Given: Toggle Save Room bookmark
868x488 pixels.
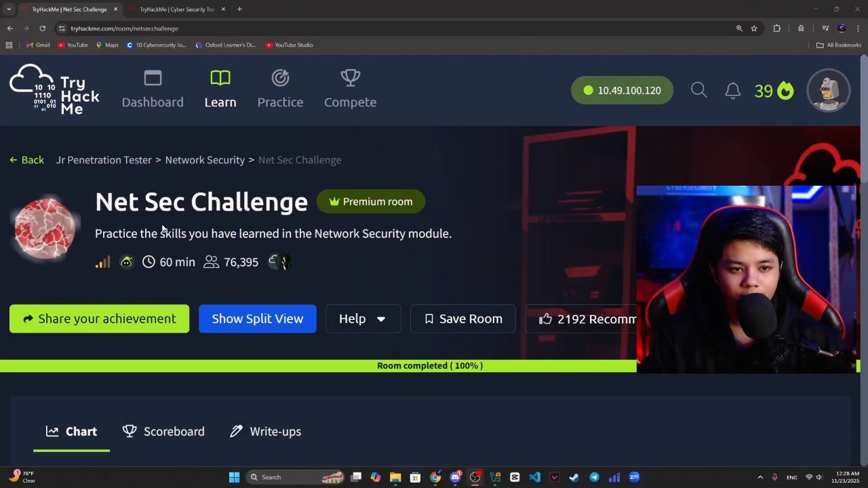Looking at the screenshot, I should [462, 319].
